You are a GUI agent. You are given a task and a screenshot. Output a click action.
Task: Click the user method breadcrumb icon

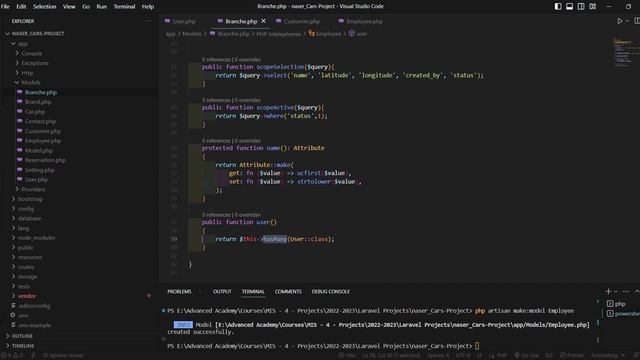tap(351, 33)
